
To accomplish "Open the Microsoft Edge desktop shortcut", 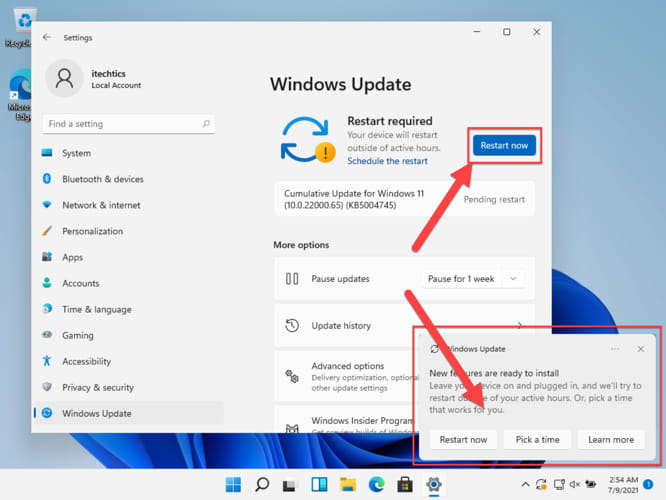I will click(19, 95).
